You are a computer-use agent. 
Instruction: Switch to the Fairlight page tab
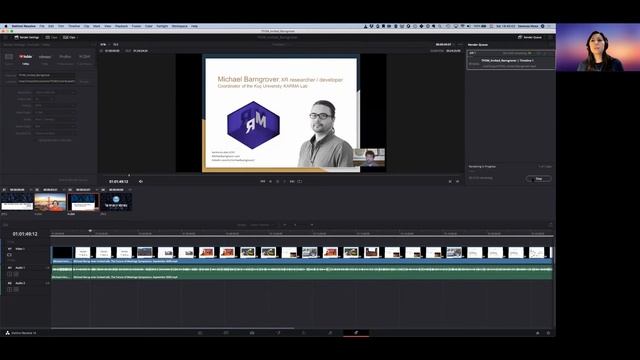point(330,333)
